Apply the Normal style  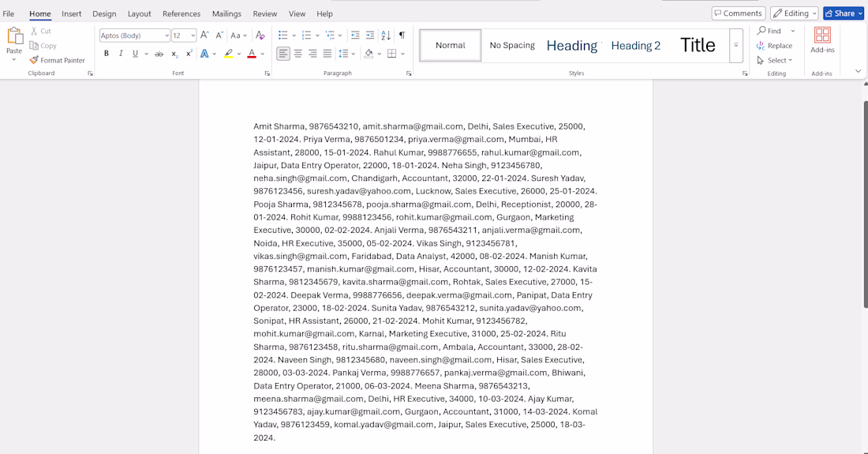click(x=450, y=46)
